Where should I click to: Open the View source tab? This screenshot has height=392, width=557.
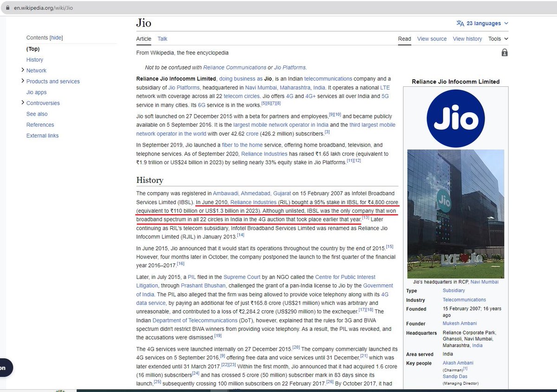432,39
